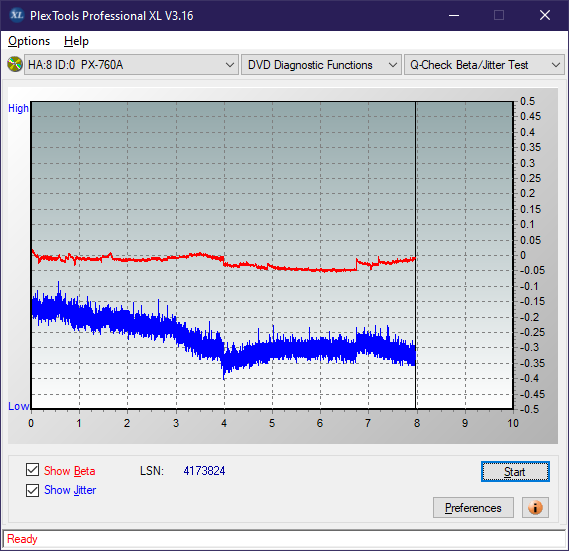Click the vertical end marker line at 8

tap(416, 255)
